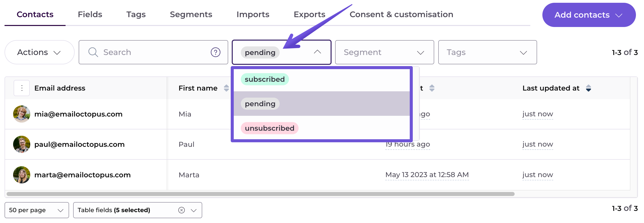Click Marta's profile avatar
This screenshot has width=644, height=223.
tap(22, 175)
